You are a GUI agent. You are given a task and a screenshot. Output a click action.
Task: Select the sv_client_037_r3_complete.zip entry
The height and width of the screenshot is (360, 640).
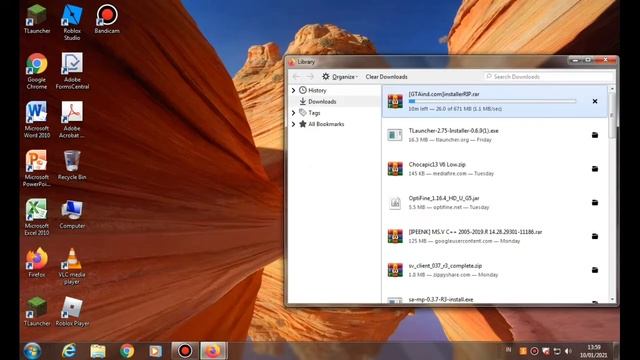[495, 270]
